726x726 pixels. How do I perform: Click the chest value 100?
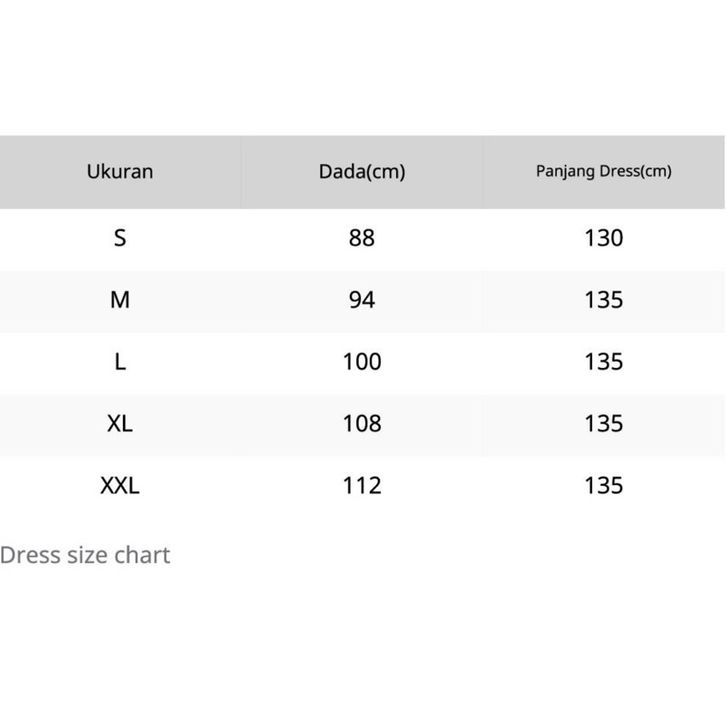pyautogui.click(x=362, y=362)
